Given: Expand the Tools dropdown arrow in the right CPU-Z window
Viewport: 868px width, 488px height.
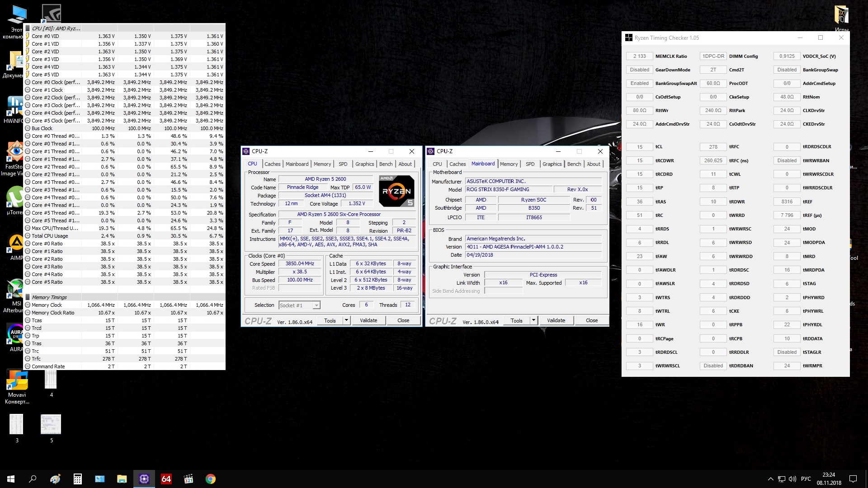Looking at the screenshot, I should (533, 320).
